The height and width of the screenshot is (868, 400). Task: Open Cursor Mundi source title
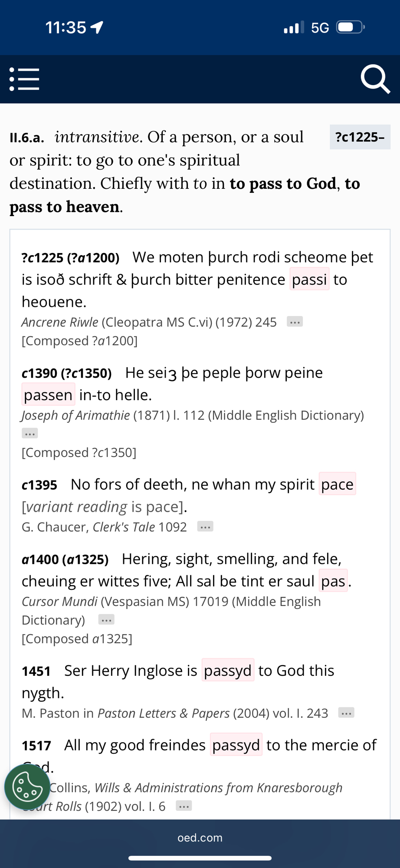coord(60,602)
